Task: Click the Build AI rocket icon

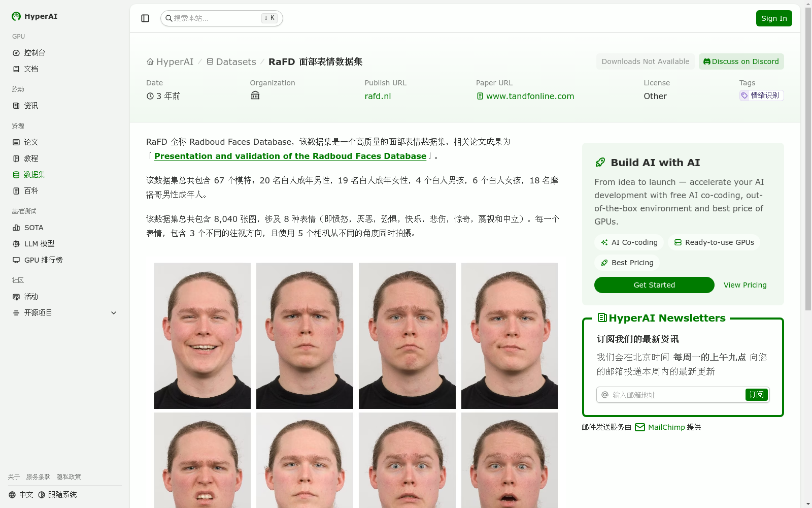Action: [x=600, y=163]
